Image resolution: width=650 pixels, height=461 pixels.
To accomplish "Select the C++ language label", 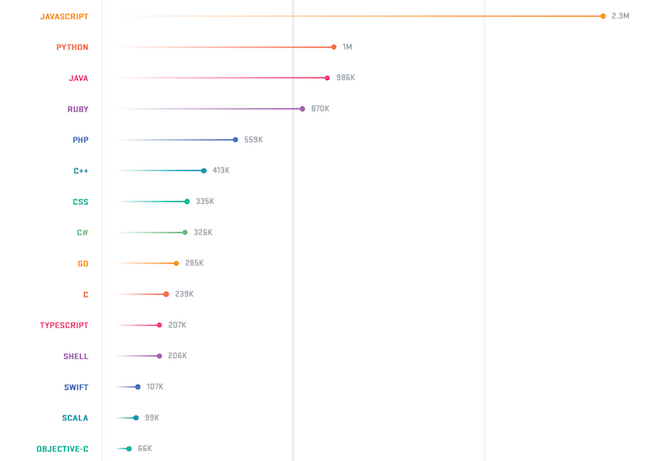I will (x=81, y=171).
